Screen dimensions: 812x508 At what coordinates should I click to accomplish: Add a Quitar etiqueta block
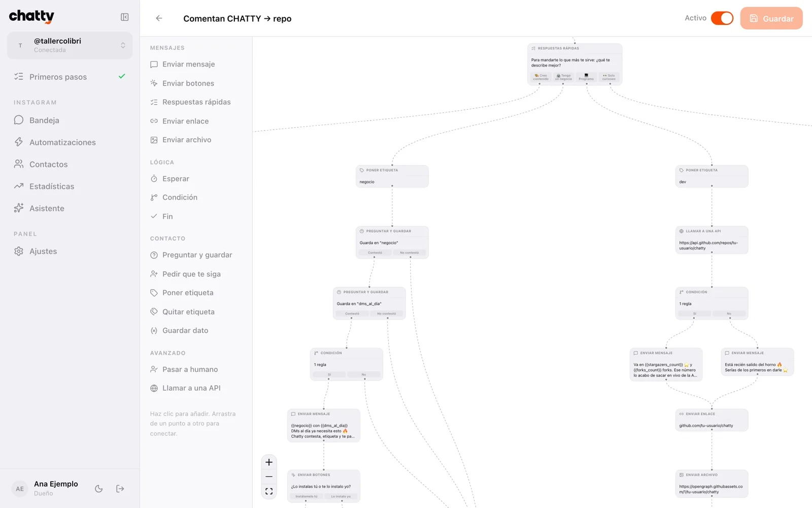pos(196,312)
